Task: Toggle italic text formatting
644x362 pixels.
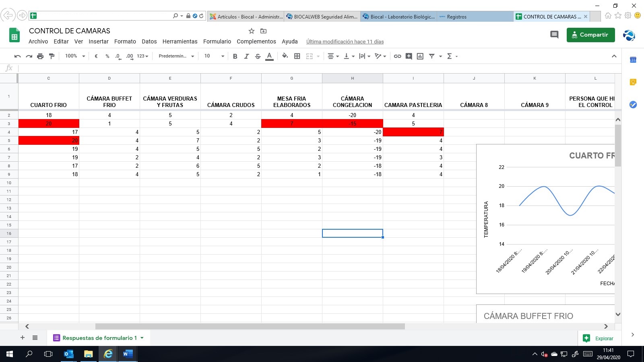Action: tap(246, 56)
